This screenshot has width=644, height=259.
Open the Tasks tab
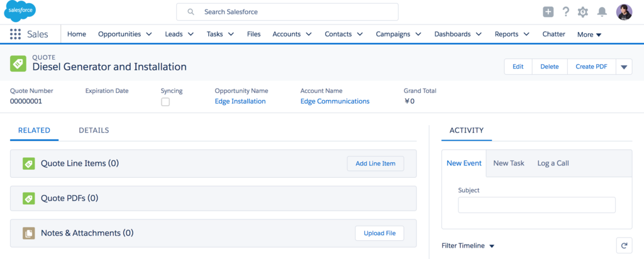215,34
